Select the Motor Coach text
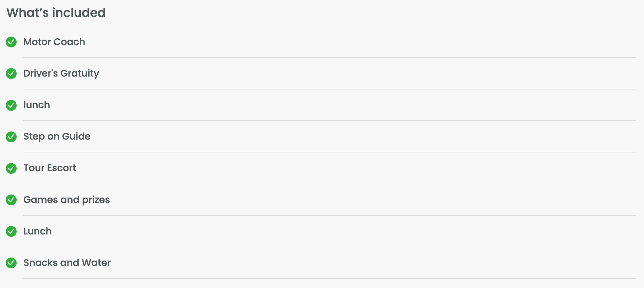 (x=54, y=42)
